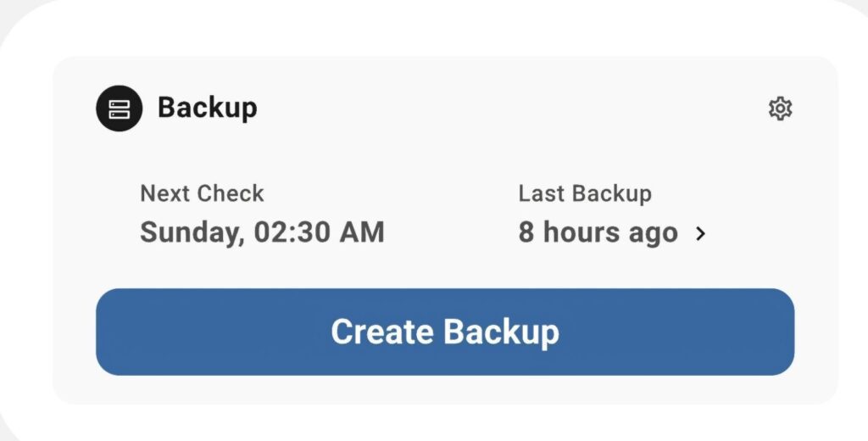Screen dimensions: 868x441
Task: View the most recent backup from 8 hours ago
Action: (x=598, y=232)
